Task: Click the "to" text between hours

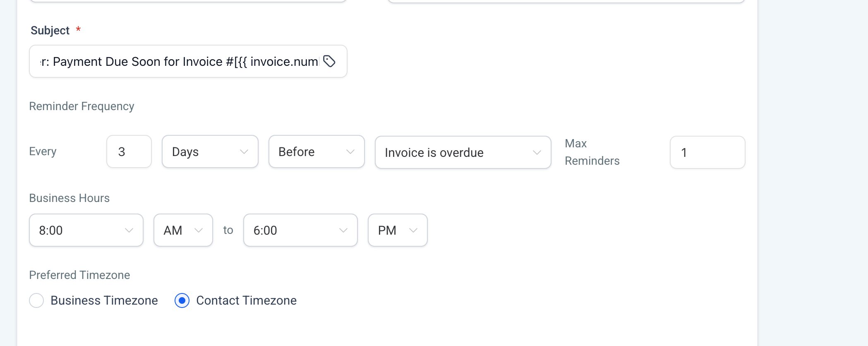Action: coord(228,230)
